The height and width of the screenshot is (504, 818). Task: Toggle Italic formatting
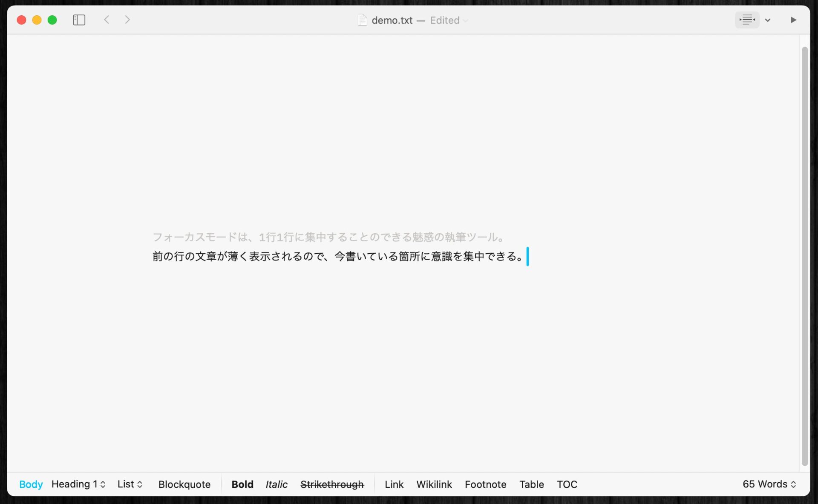(276, 484)
